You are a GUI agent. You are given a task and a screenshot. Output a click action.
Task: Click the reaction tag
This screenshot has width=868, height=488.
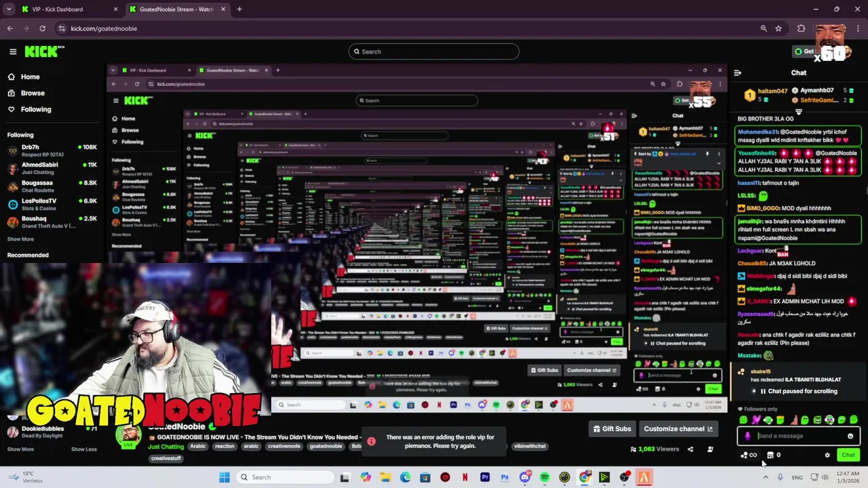tap(226, 447)
